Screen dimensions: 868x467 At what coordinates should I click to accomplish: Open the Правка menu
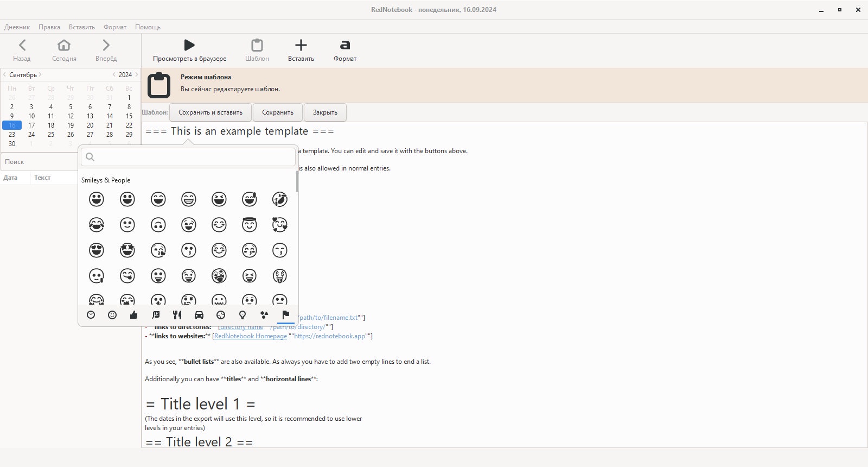point(49,27)
